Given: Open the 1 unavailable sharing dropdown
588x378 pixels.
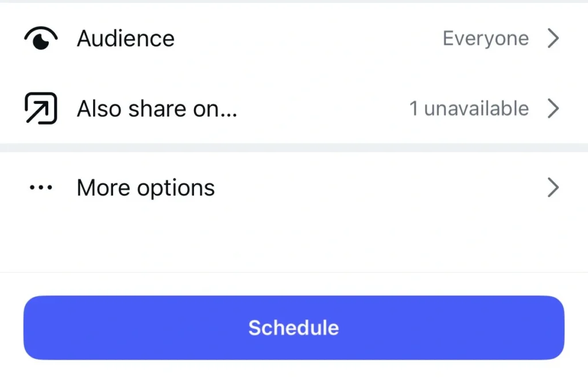Looking at the screenshot, I should (x=469, y=108).
